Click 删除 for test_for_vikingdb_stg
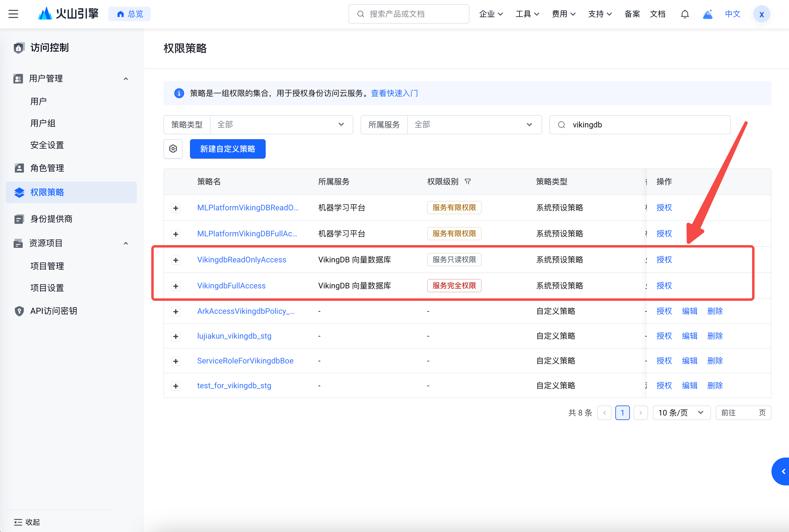 (715, 386)
